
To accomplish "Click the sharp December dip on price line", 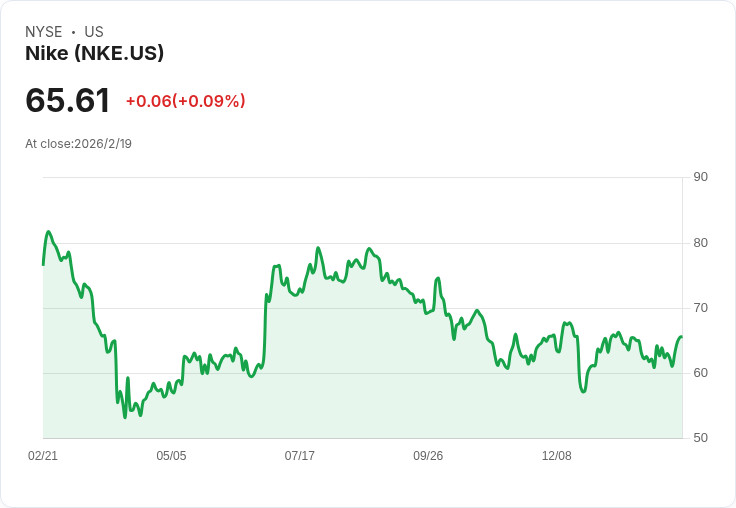I will pos(583,391).
